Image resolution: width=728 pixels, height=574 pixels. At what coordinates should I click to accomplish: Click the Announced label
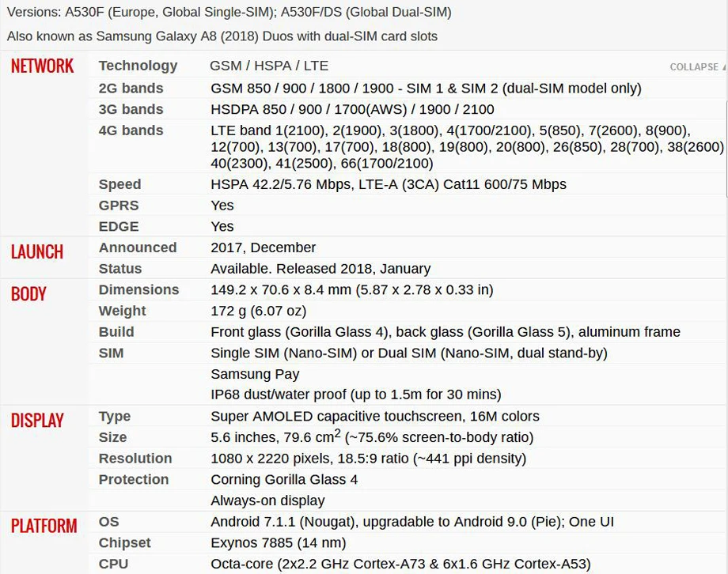tap(138, 247)
